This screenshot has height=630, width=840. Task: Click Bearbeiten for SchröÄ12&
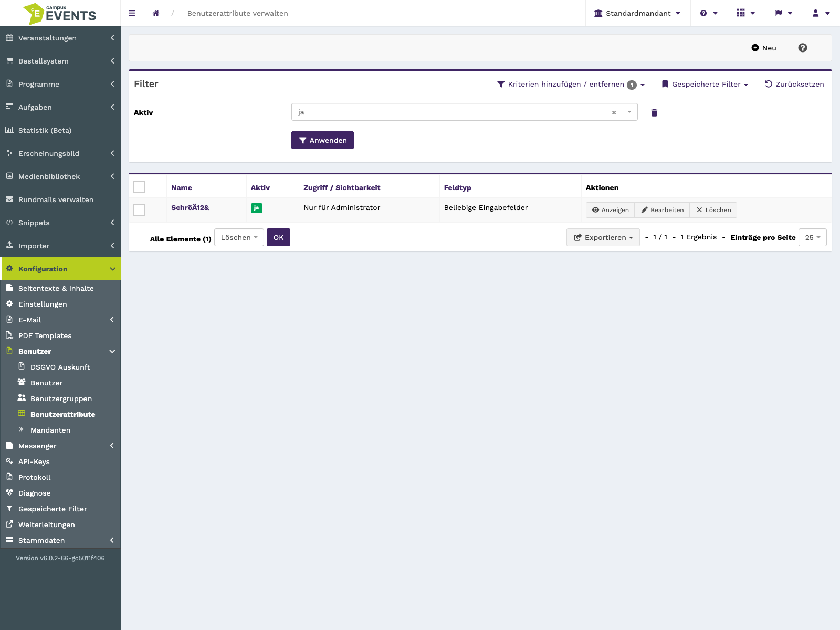662,210
